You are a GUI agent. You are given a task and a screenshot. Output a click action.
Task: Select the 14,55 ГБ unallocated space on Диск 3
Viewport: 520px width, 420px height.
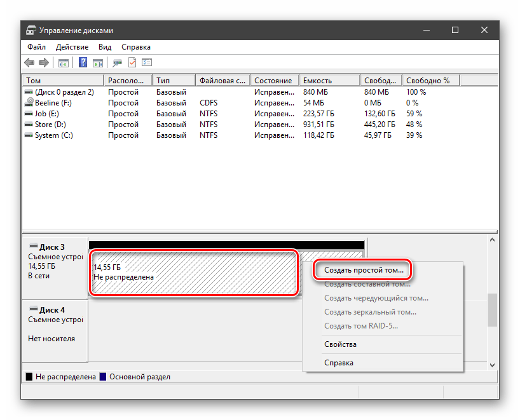pos(193,273)
